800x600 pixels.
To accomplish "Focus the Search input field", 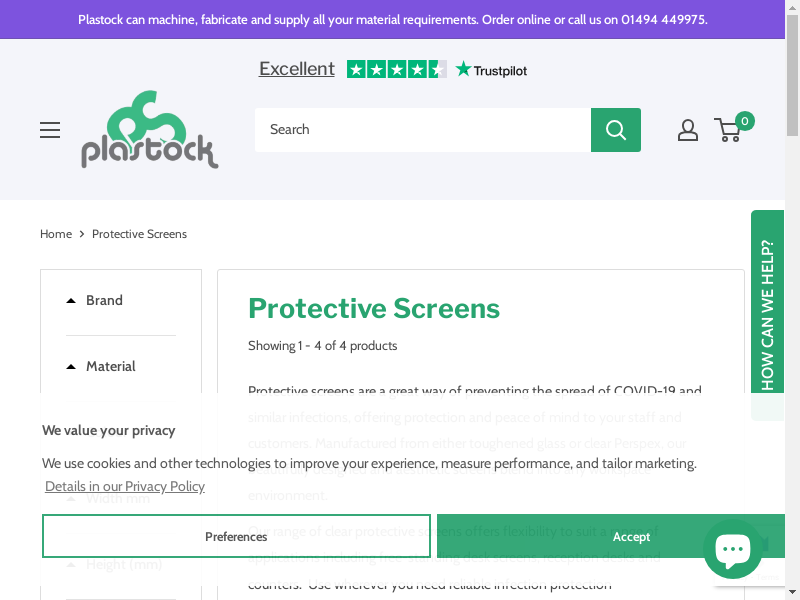I will (422, 130).
